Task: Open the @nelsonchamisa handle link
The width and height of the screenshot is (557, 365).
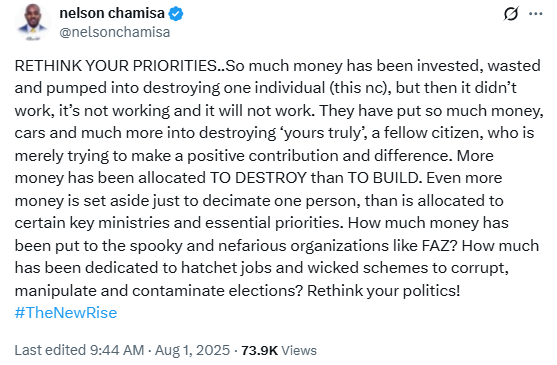Action: 115,32
